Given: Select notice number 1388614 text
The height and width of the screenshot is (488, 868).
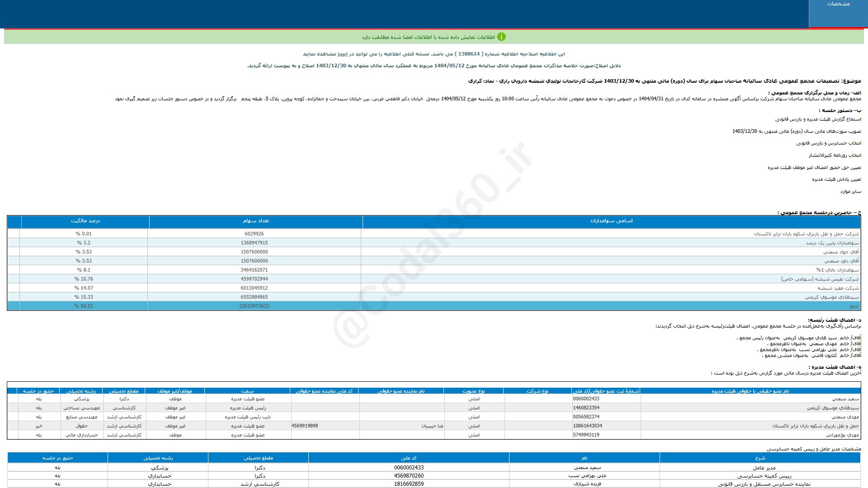Looking at the screenshot, I should coord(469,54).
